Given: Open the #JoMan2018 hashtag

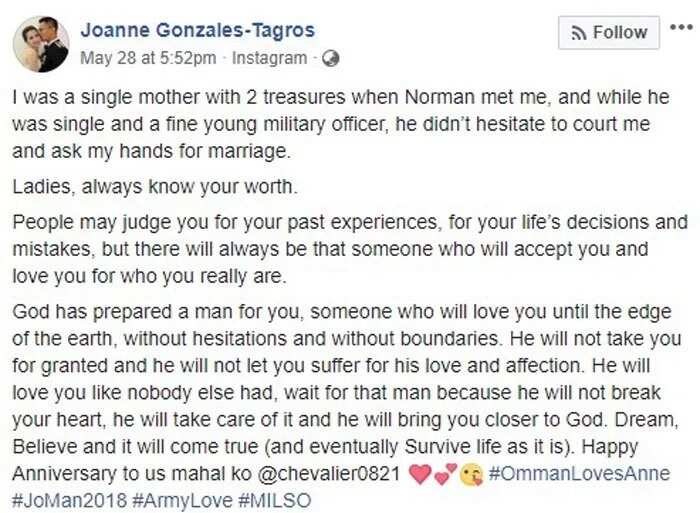Looking at the screenshot, I should [x=70, y=500].
